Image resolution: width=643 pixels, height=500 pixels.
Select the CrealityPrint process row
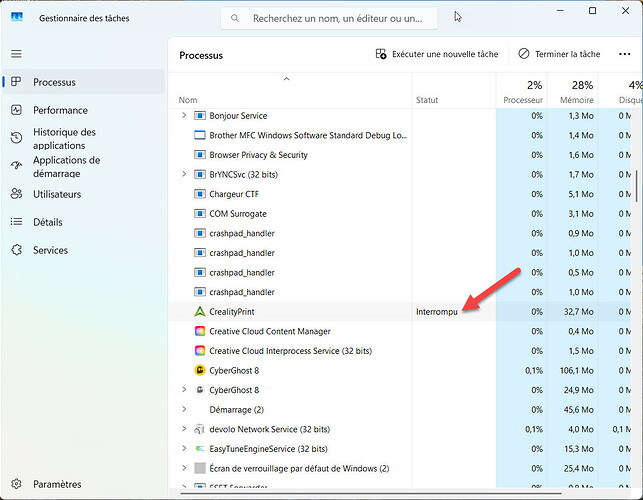coord(402,311)
